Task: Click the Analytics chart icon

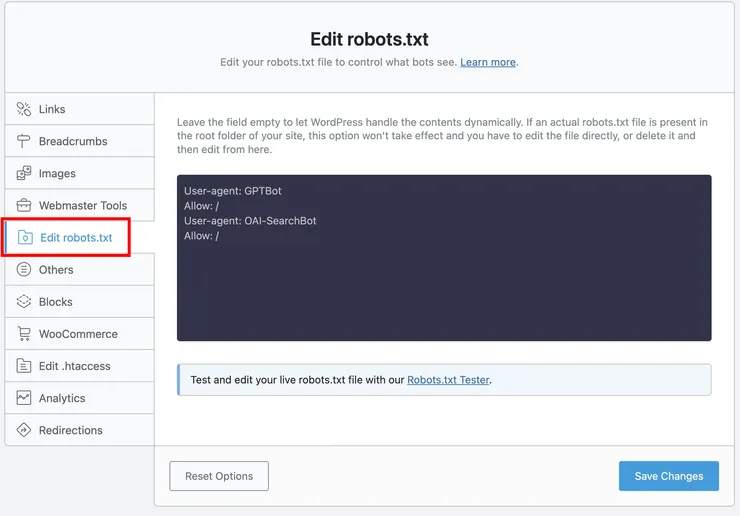Action: click(x=24, y=398)
